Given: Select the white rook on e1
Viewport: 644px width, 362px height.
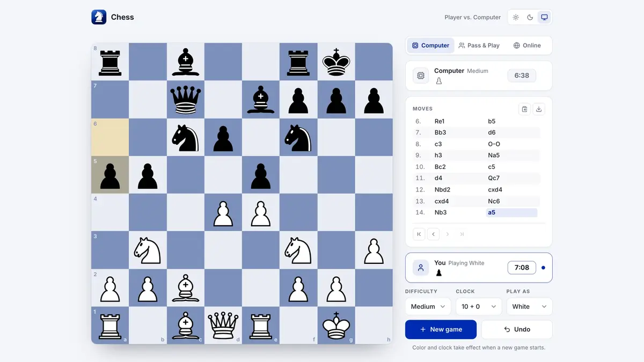Looking at the screenshot, I should point(261,325).
